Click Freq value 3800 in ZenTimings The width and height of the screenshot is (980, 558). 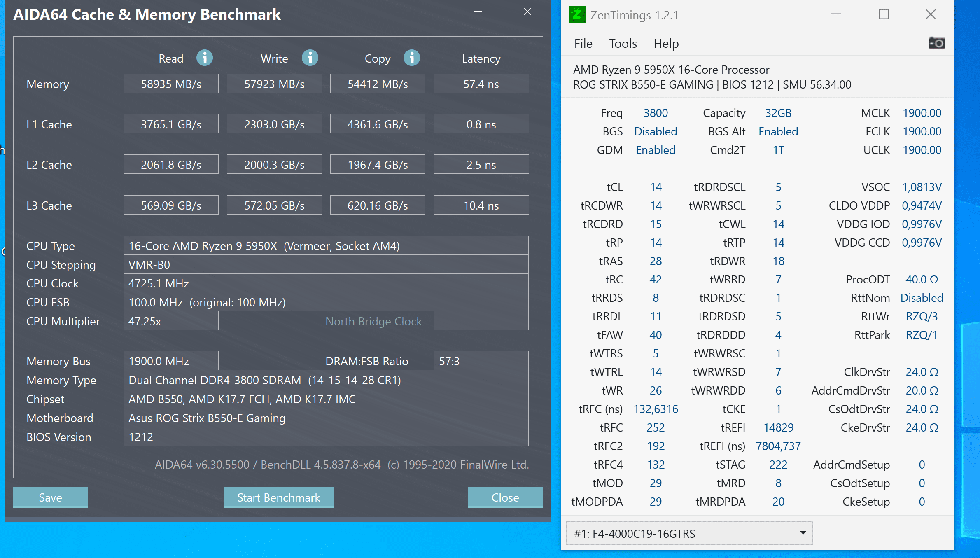(656, 113)
